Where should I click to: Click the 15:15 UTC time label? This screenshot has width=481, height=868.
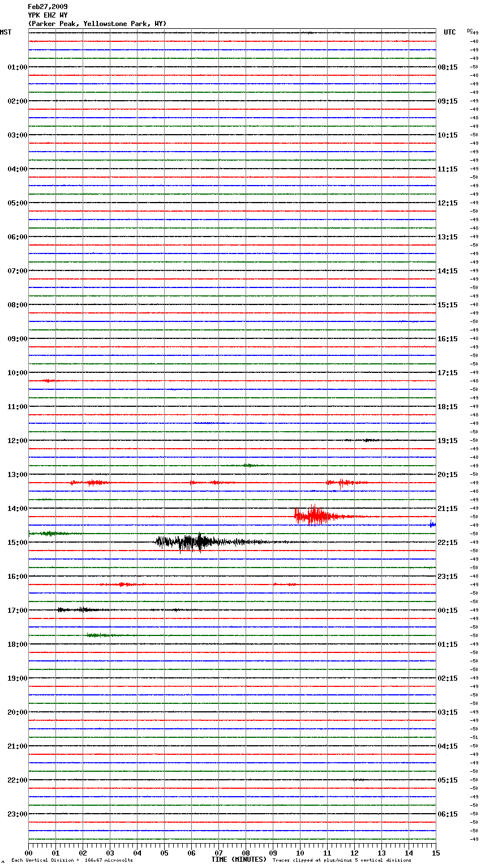click(448, 305)
